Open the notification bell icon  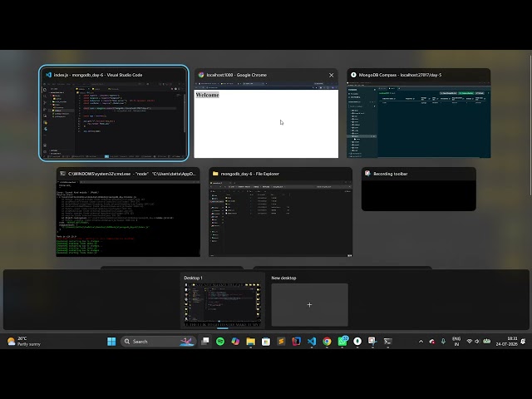[523, 342]
